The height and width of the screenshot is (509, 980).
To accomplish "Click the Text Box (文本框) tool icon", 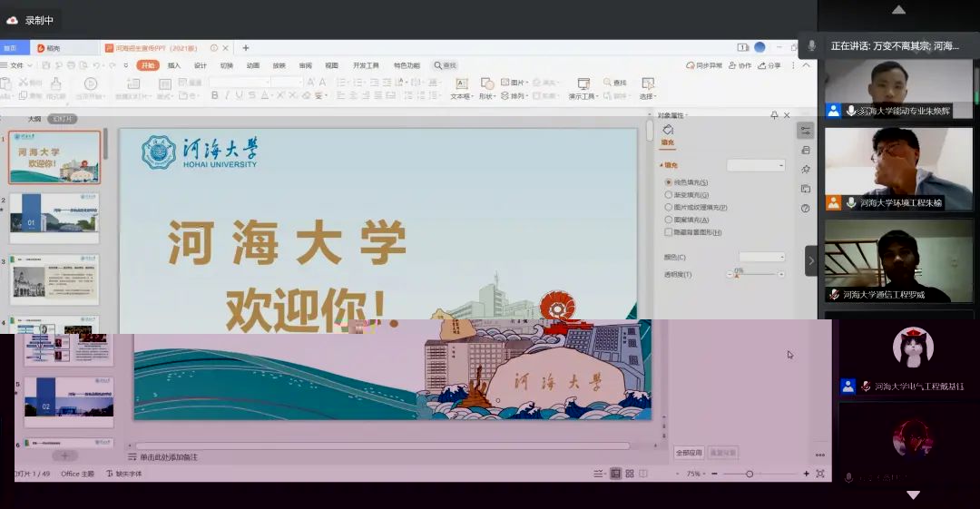I will 460,84.
